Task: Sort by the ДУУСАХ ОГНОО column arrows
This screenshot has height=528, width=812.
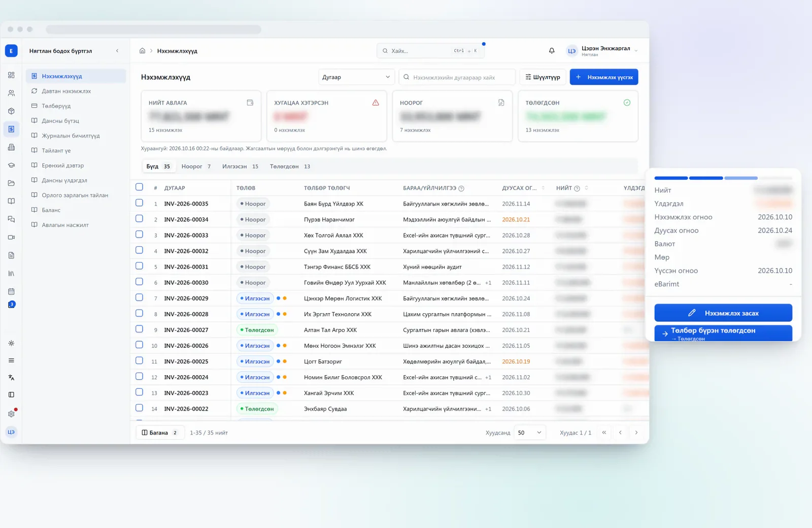Action: (543, 188)
